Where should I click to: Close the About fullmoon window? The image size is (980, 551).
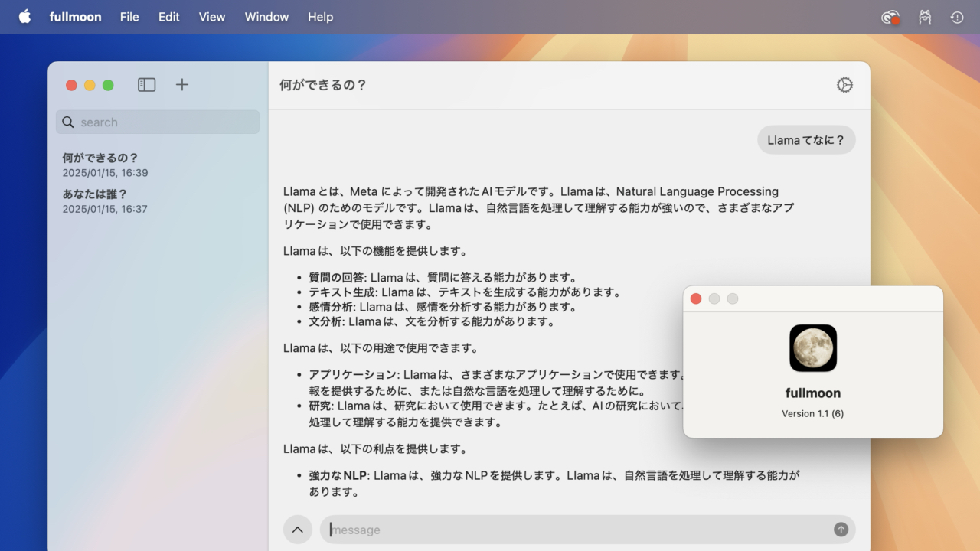click(696, 298)
